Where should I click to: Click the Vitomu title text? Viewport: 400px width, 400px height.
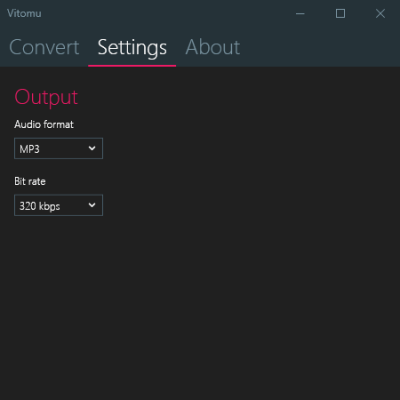click(x=24, y=13)
